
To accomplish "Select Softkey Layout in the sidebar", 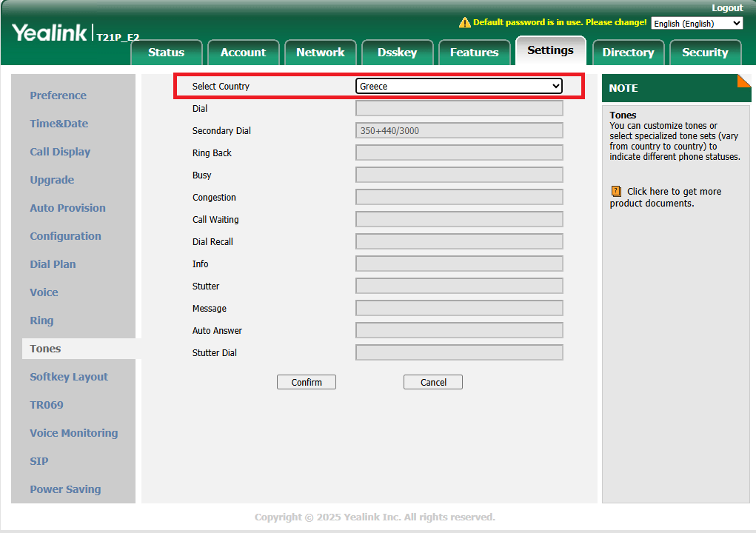I will point(69,377).
